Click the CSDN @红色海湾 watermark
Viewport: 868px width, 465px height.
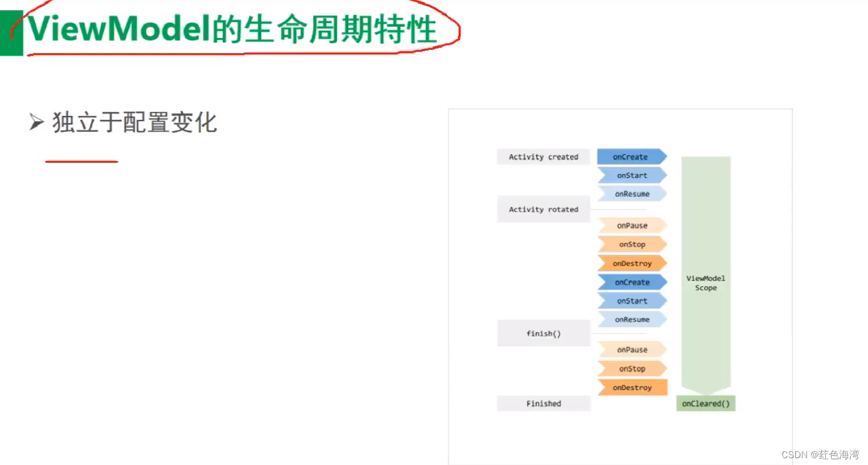pos(817,454)
